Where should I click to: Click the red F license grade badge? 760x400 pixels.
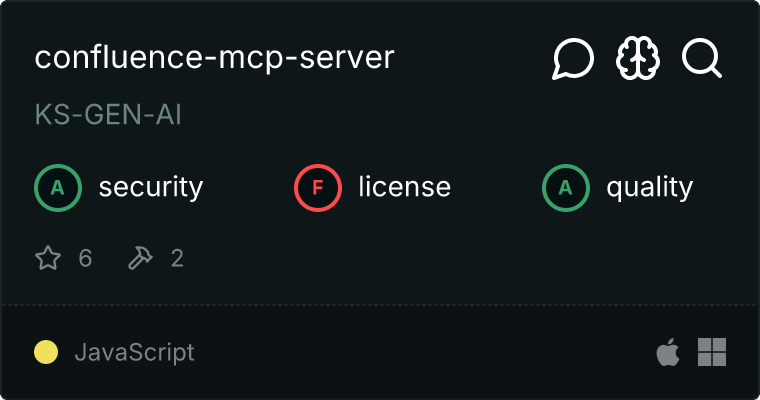(317, 187)
